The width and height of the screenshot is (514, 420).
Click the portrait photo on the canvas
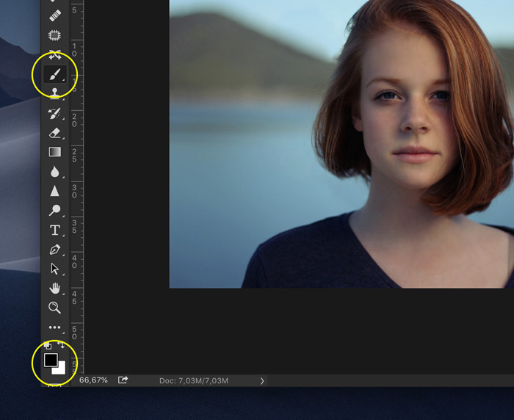click(x=341, y=144)
